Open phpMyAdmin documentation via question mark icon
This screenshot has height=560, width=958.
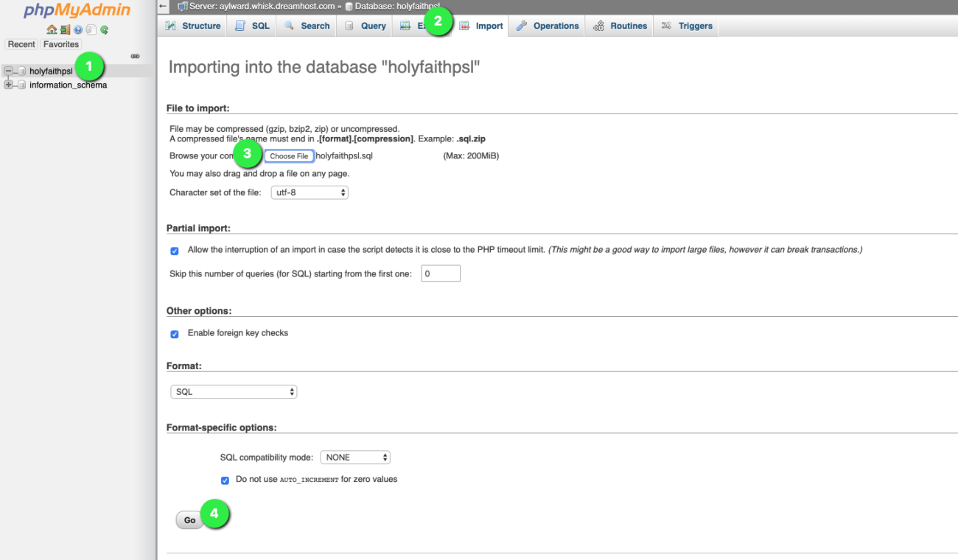pyautogui.click(x=77, y=29)
